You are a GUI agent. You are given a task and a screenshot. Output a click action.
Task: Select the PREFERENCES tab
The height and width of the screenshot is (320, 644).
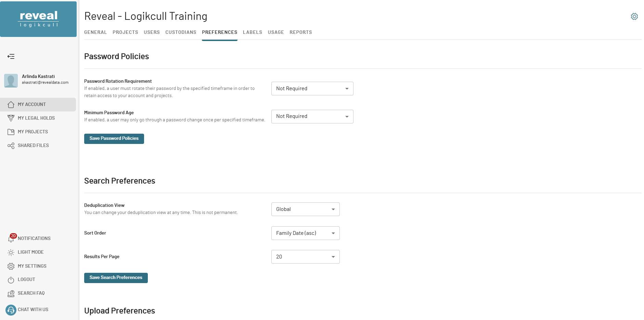click(x=219, y=32)
